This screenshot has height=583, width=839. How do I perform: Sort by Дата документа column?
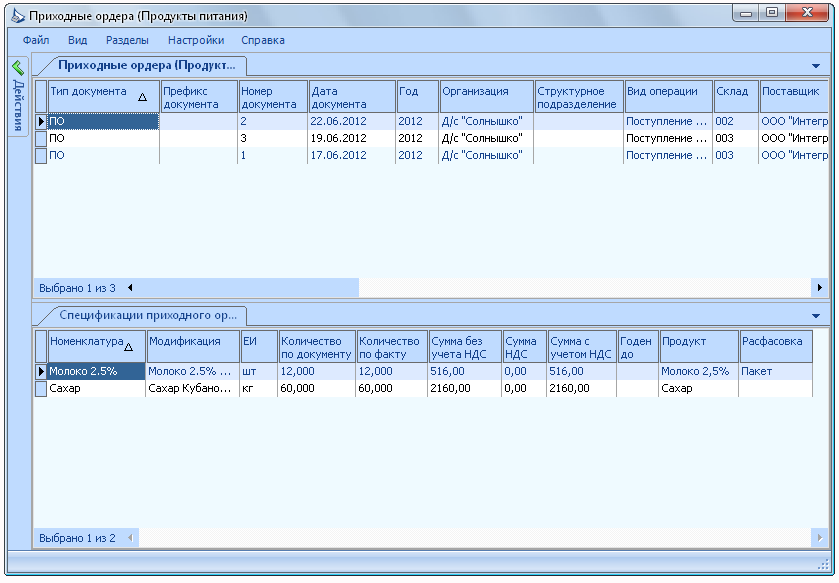click(x=352, y=96)
